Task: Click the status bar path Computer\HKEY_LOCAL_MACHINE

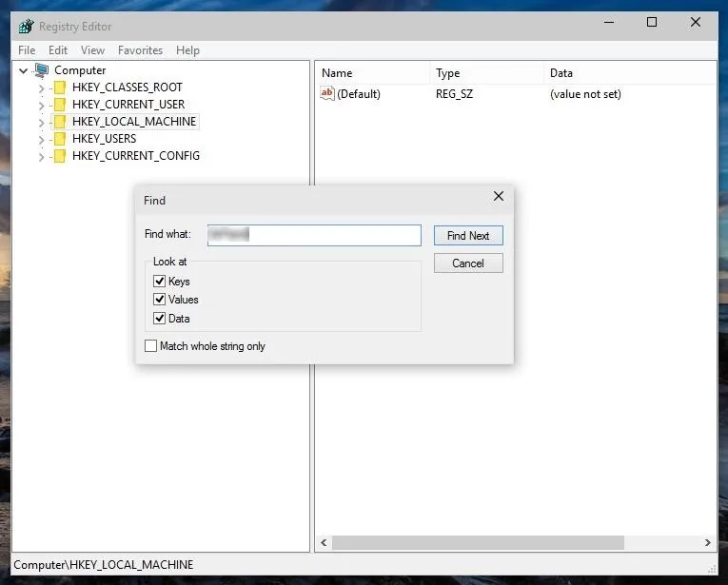Action: point(103,565)
